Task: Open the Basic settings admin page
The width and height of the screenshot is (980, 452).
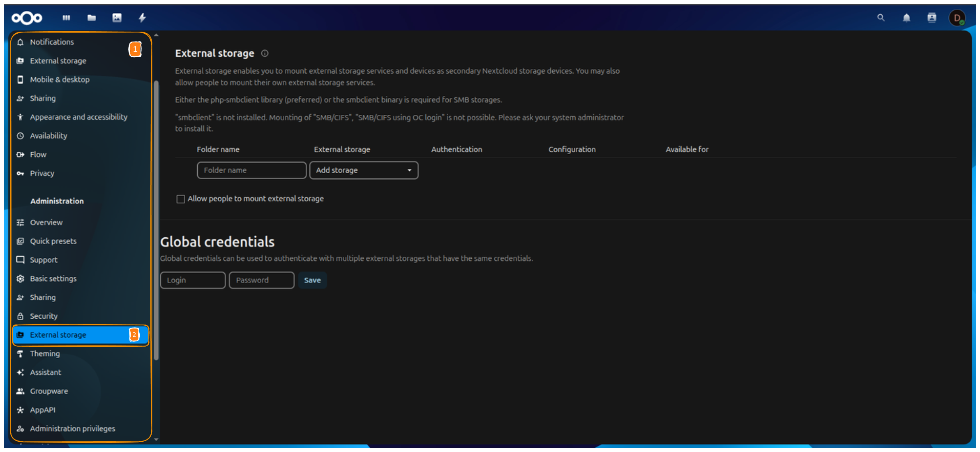Action: pos(53,278)
